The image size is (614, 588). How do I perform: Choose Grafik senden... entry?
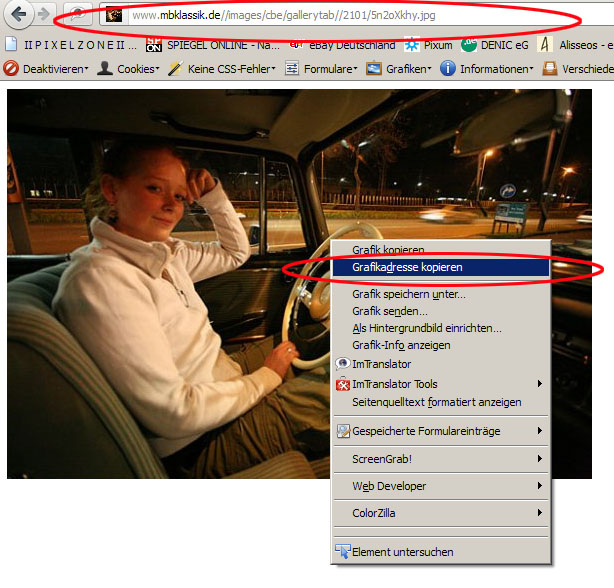pos(441,311)
